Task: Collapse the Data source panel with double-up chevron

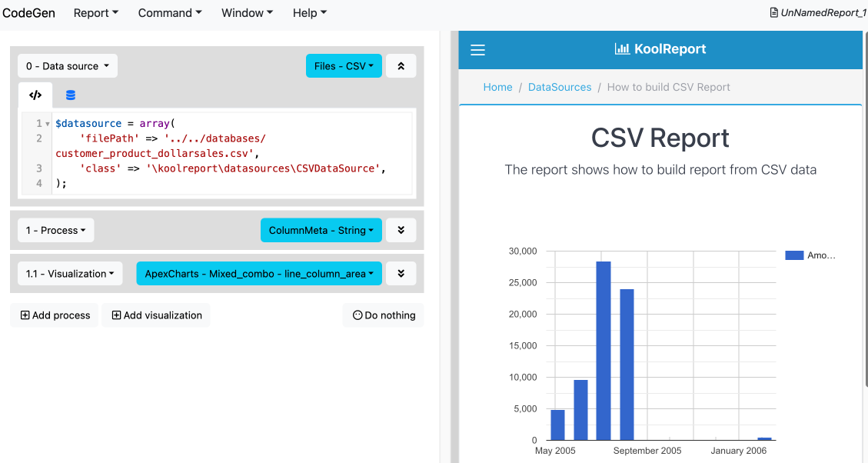Action: click(401, 66)
